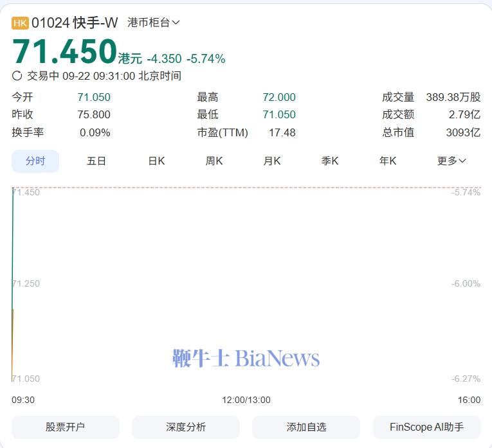This screenshot has height=448, width=492.
Task: Click the 最低 value 71.050
Action: coord(279,115)
